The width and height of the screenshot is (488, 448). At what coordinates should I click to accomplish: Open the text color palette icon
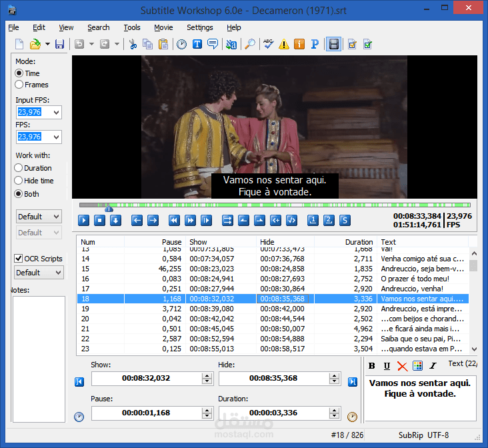[x=417, y=366]
